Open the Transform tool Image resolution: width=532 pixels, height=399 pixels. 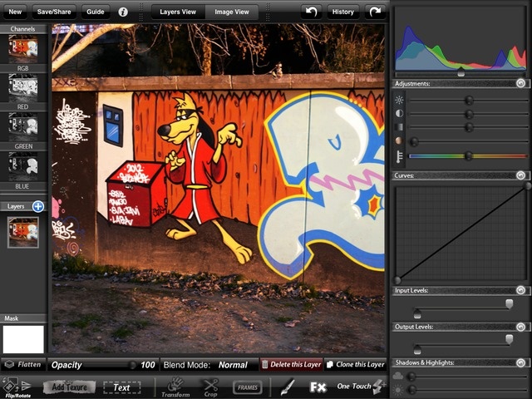point(175,387)
